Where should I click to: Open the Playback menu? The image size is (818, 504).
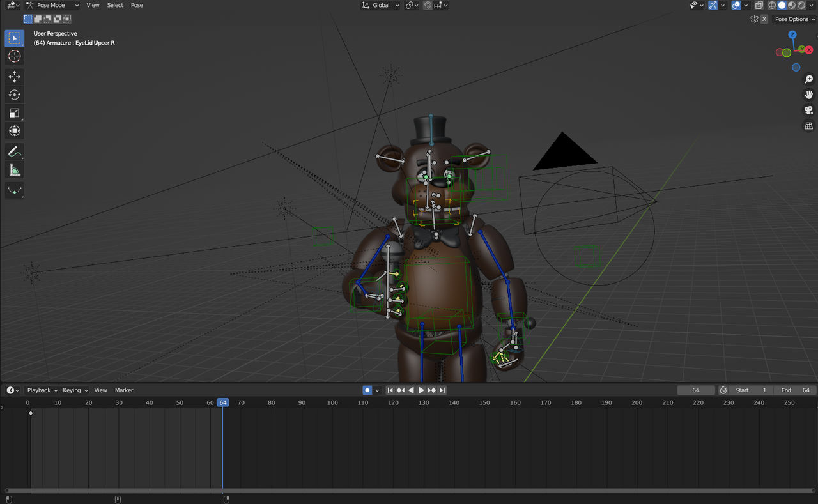click(x=42, y=390)
